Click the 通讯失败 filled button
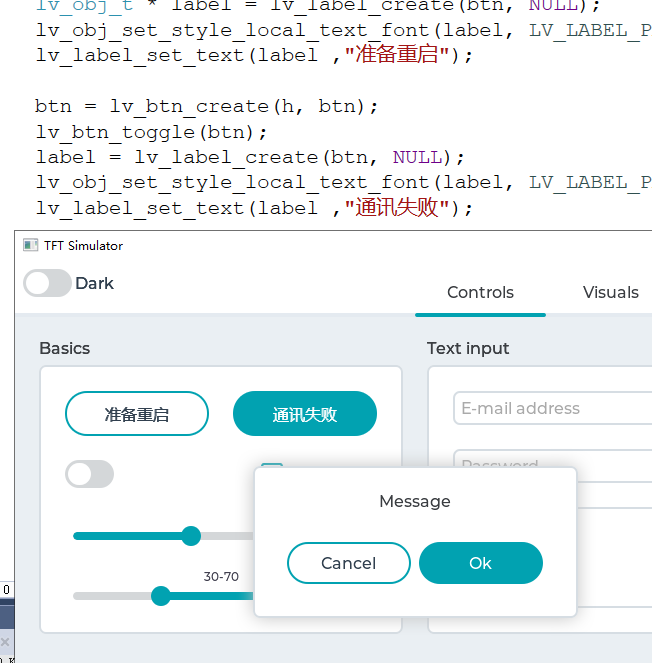Image resolution: width=652 pixels, height=663 pixels. pos(305,414)
